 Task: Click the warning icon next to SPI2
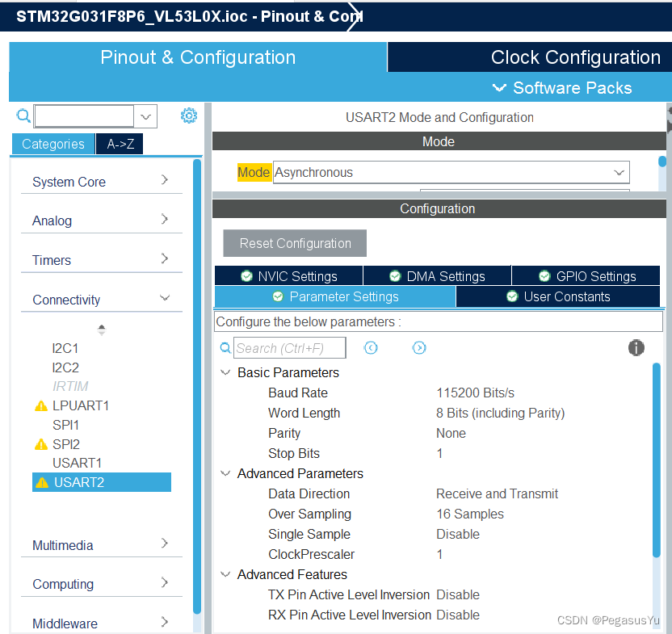(x=40, y=444)
